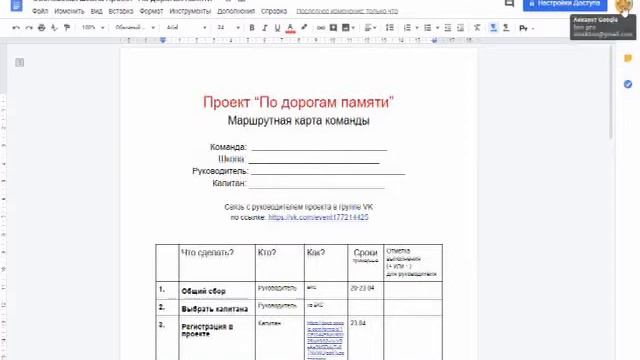Open the Инструменты menu
Screen dimensions: 640x360
[x=190, y=11]
